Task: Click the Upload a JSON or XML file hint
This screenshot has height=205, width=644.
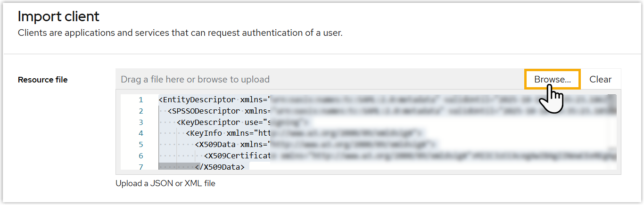Action: point(165,183)
